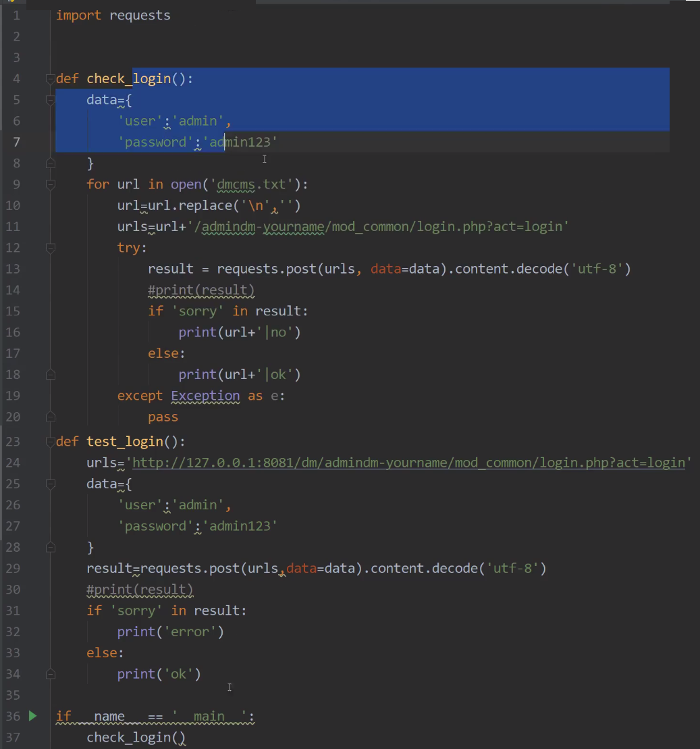700x749 pixels.
Task: Click the underlined Exception class in except clause
Action: (205, 396)
